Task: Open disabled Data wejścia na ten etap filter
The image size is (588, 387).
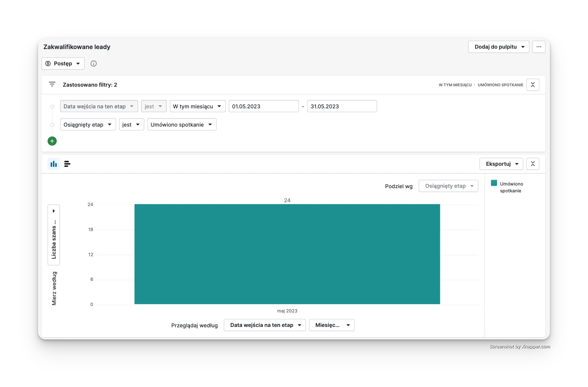Action: (99, 106)
